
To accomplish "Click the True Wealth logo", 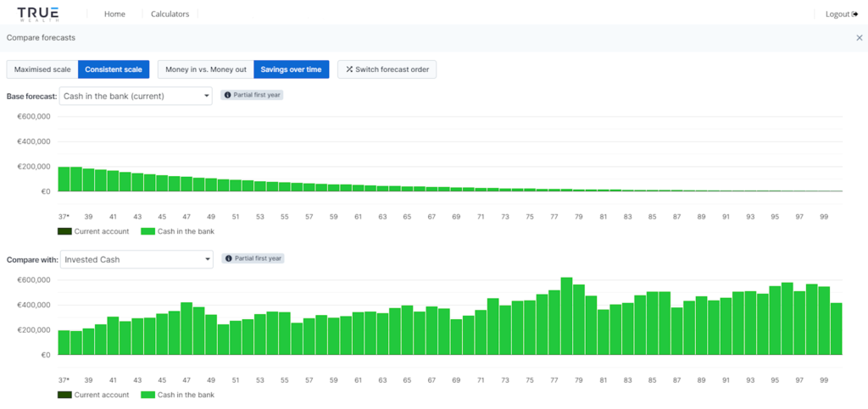I will point(38,14).
